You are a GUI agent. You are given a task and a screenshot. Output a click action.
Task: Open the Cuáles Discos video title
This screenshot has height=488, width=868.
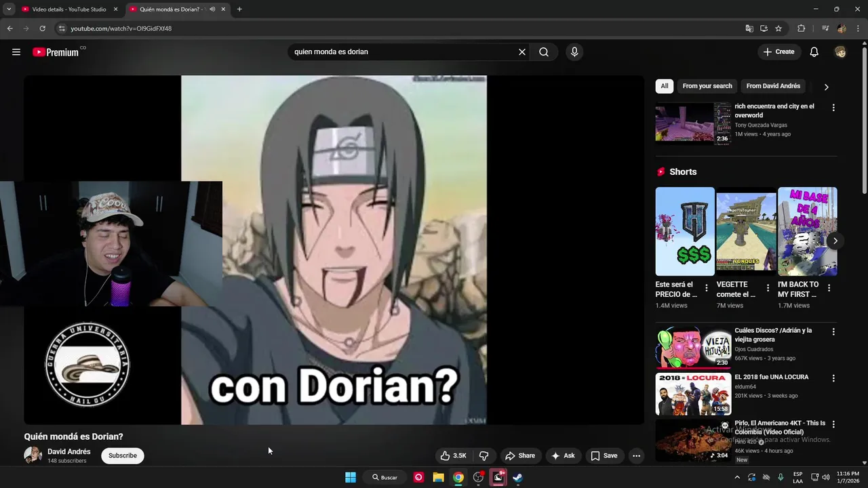773,335
